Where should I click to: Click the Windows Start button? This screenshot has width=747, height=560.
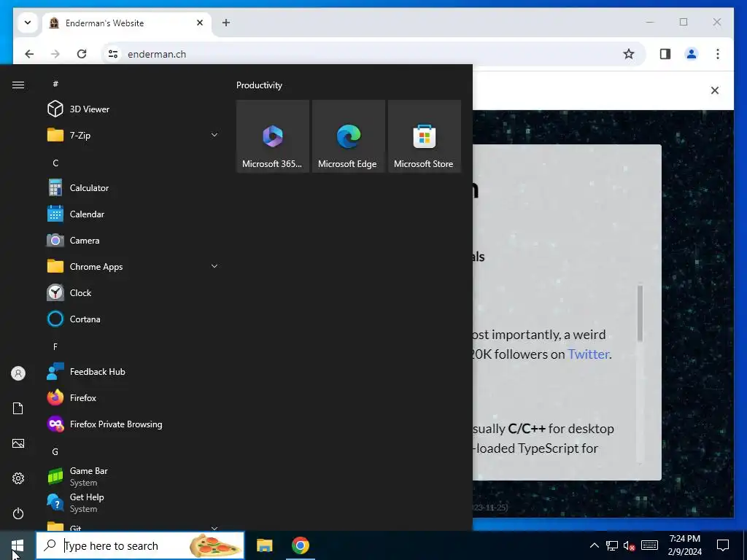pos(18,545)
